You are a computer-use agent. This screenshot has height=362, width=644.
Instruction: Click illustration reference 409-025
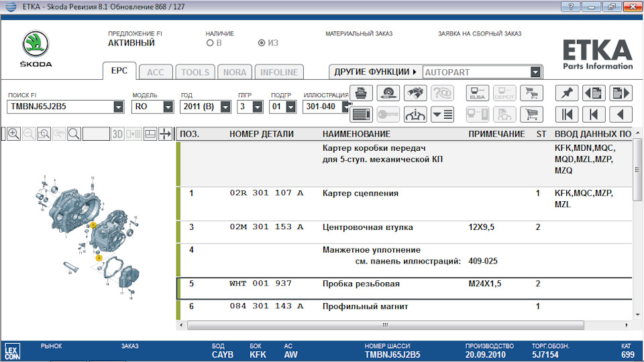(x=482, y=261)
